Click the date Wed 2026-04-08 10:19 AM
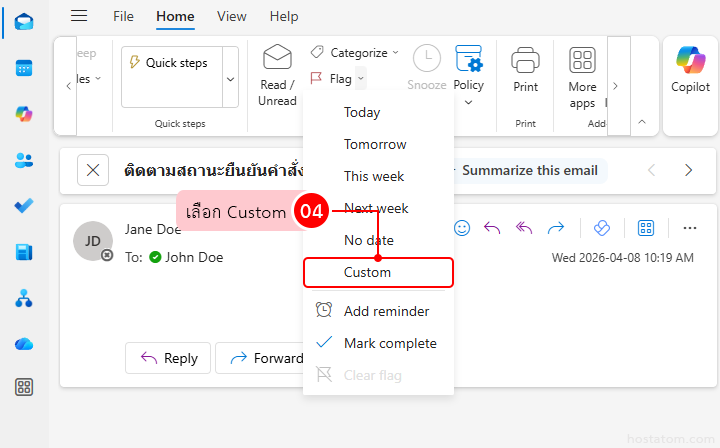 [x=623, y=258]
